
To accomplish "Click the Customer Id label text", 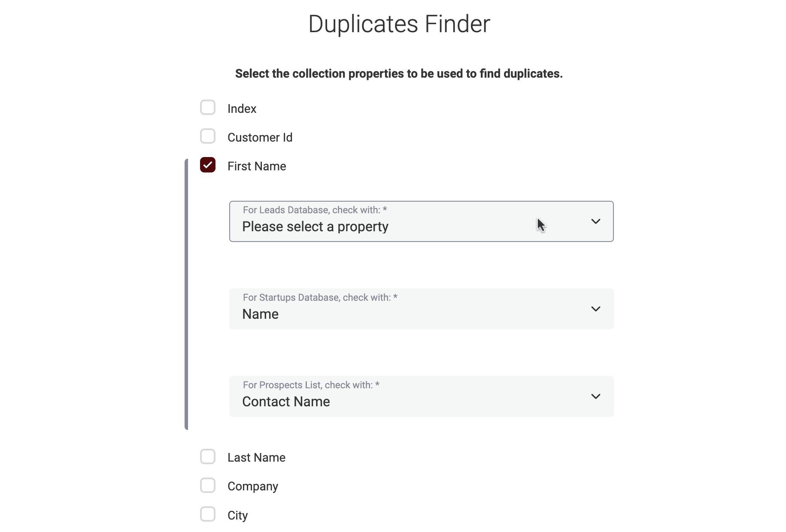I will tap(260, 137).
